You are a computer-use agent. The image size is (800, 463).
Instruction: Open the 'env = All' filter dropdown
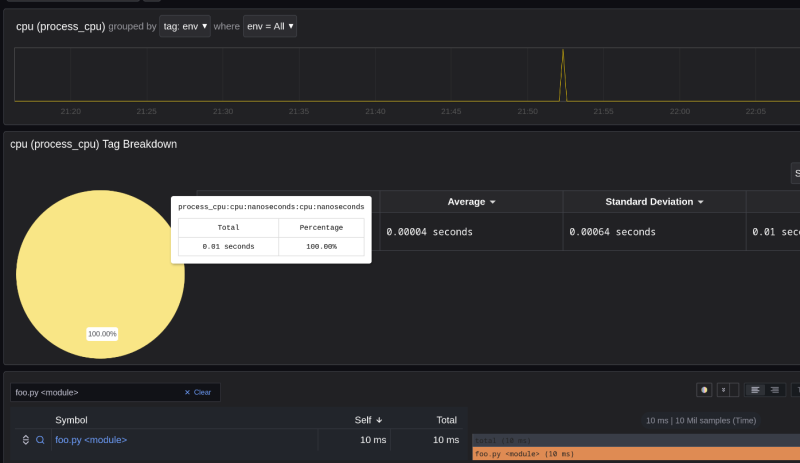[270, 26]
